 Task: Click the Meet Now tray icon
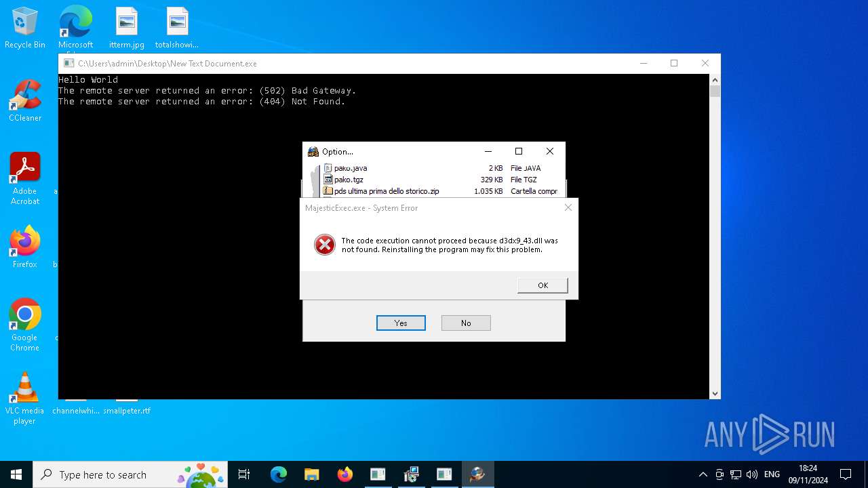pos(719,474)
